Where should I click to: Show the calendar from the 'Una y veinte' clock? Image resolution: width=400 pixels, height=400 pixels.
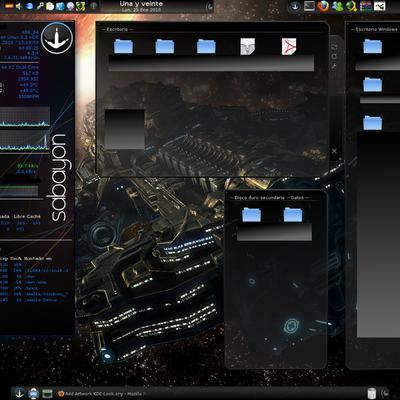coord(141,6)
